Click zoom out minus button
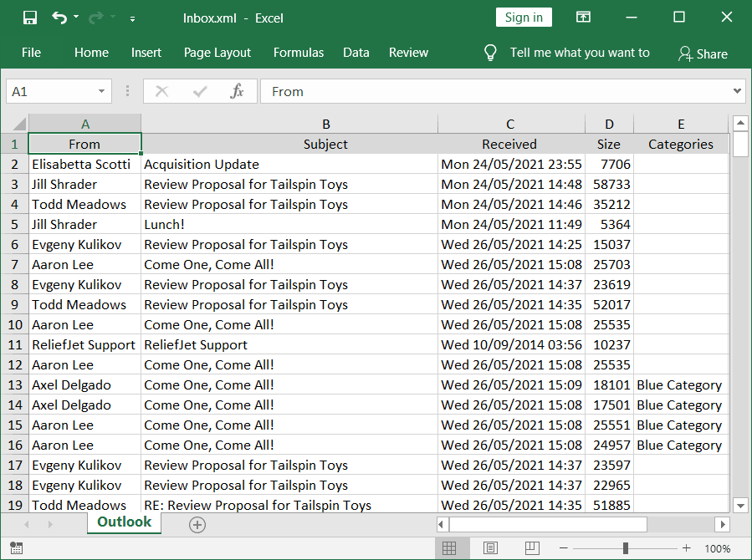The image size is (752, 560). coord(564,548)
